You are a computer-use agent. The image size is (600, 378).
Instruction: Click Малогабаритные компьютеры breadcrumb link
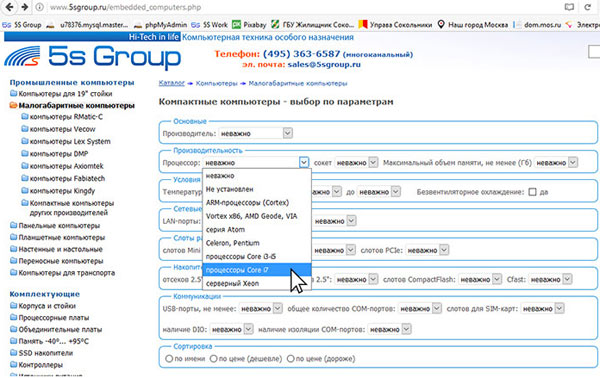[298, 83]
